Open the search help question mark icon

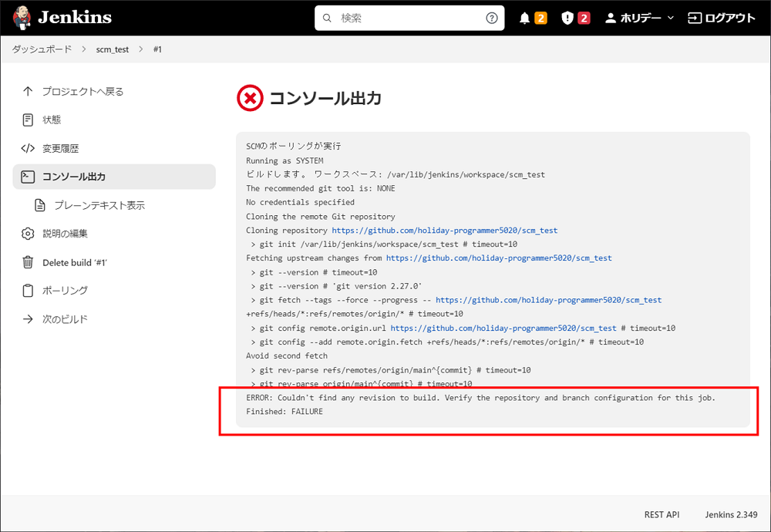pyautogui.click(x=491, y=19)
